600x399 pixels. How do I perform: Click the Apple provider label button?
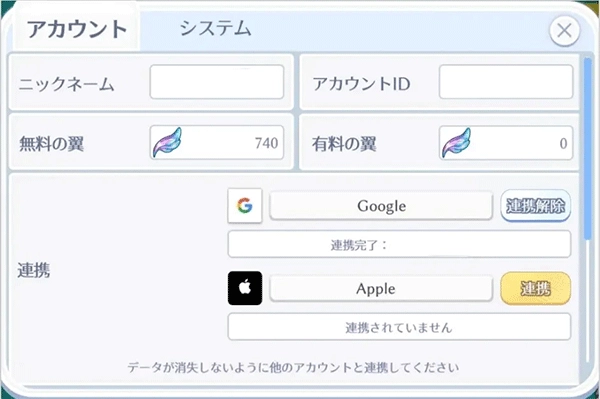coord(381,288)
